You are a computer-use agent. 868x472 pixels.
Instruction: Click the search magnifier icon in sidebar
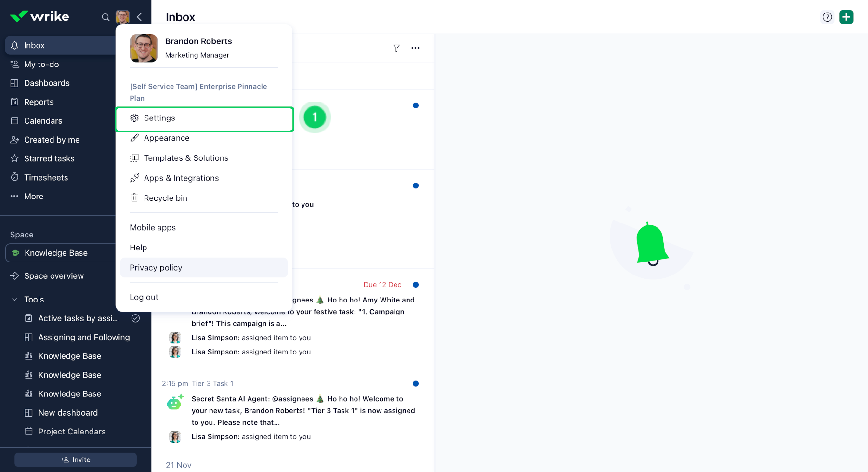pos(105,17)
